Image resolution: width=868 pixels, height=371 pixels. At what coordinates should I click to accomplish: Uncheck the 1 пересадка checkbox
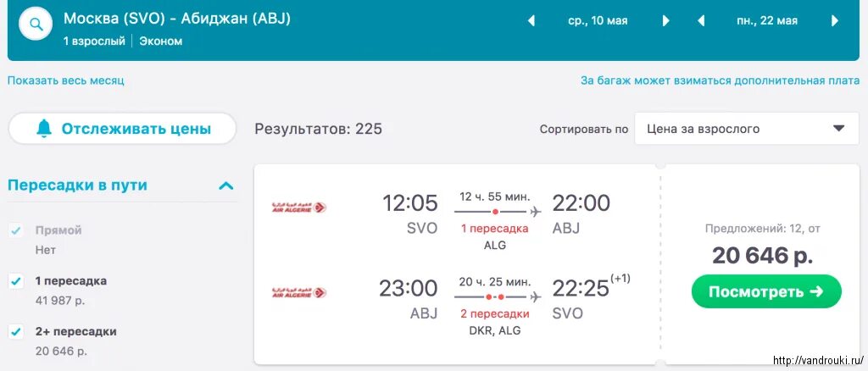[16, 281]
